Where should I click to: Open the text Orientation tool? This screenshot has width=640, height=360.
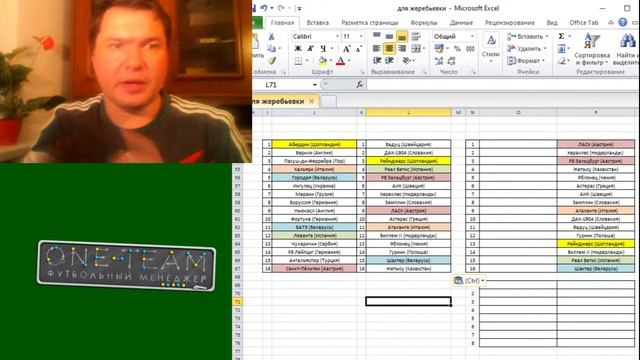click(407, 60)
